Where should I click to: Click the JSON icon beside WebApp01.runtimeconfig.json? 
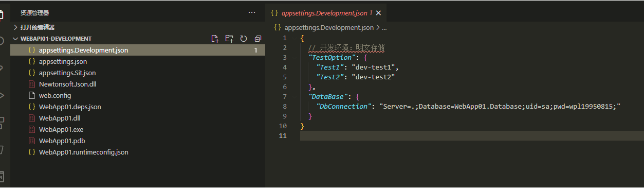(x=32, y=152)
